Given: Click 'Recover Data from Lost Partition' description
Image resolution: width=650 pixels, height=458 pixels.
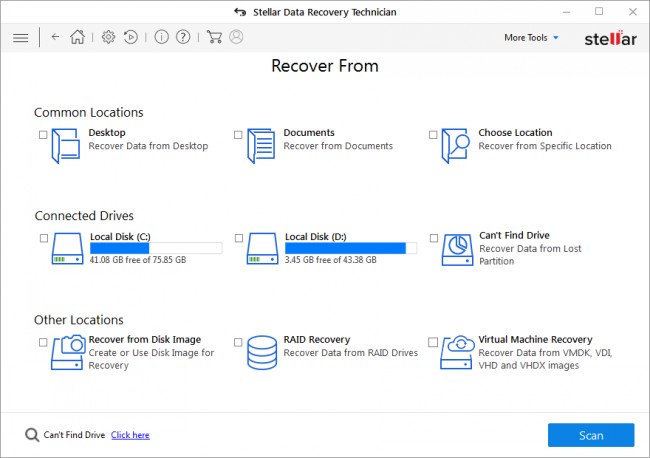Looking at the screenshot, I should tap(530, 255).
